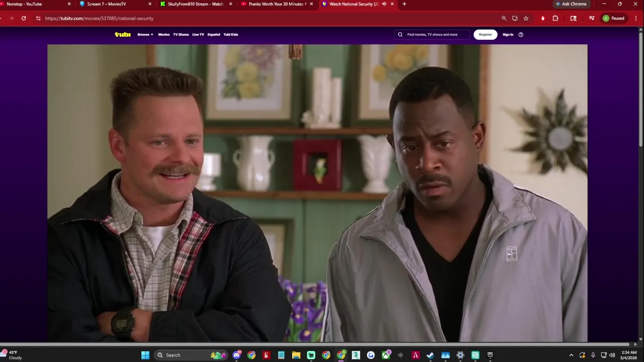
Task: Bookmark this page with the star icon
Action: pyautogui.click(x=526, y=18)
